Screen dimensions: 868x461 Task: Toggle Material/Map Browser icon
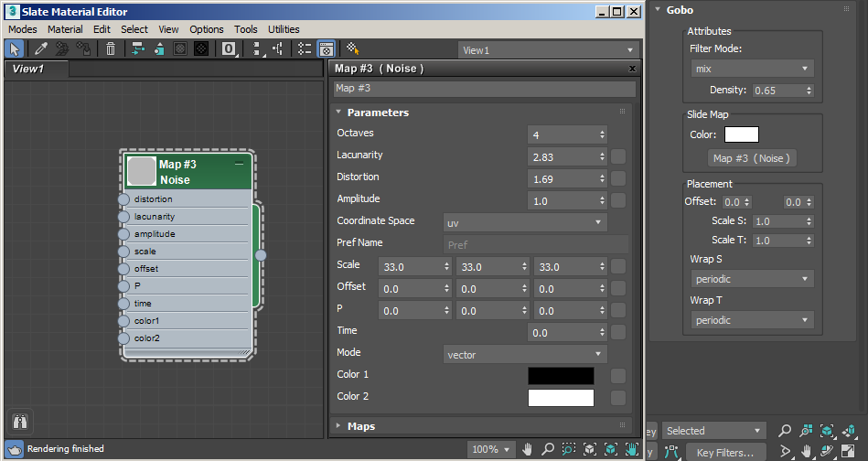click(x=305, y=48)
